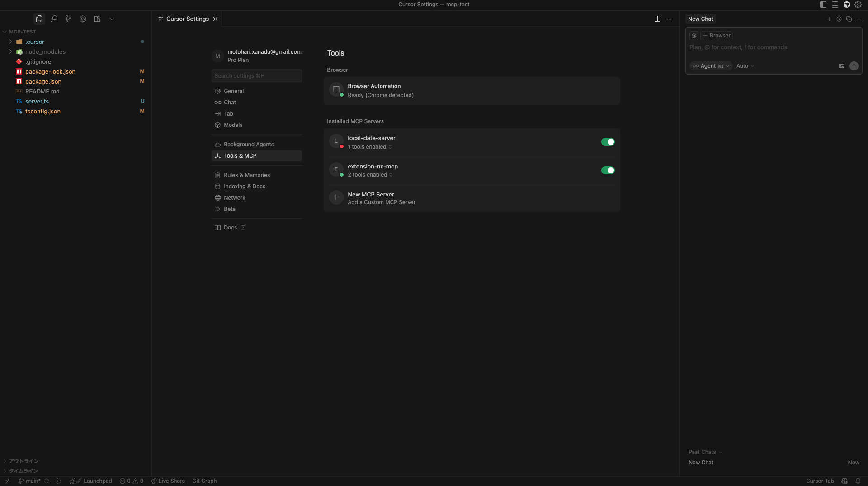The width and height of the screenshot is (868, 486).
Task: Open the Agent mode dropdown
Action: (x=711, y=66)
